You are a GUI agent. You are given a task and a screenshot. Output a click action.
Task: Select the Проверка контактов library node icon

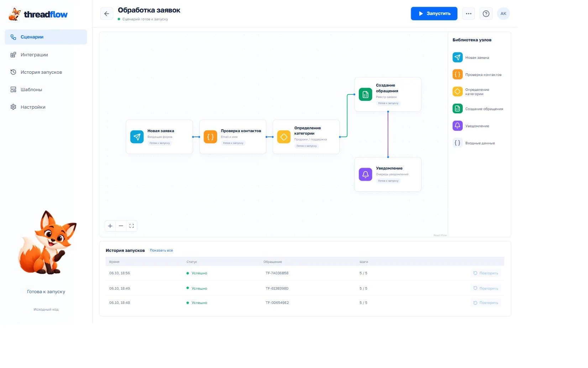[457, 74]
